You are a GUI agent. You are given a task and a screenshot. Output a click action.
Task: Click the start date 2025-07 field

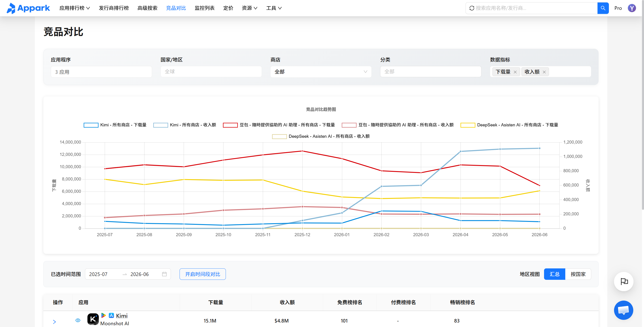[103, 274]
